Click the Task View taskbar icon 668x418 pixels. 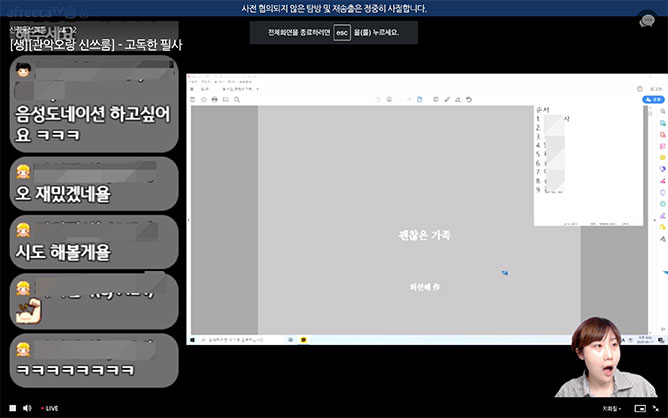click(x=291, y=340)
